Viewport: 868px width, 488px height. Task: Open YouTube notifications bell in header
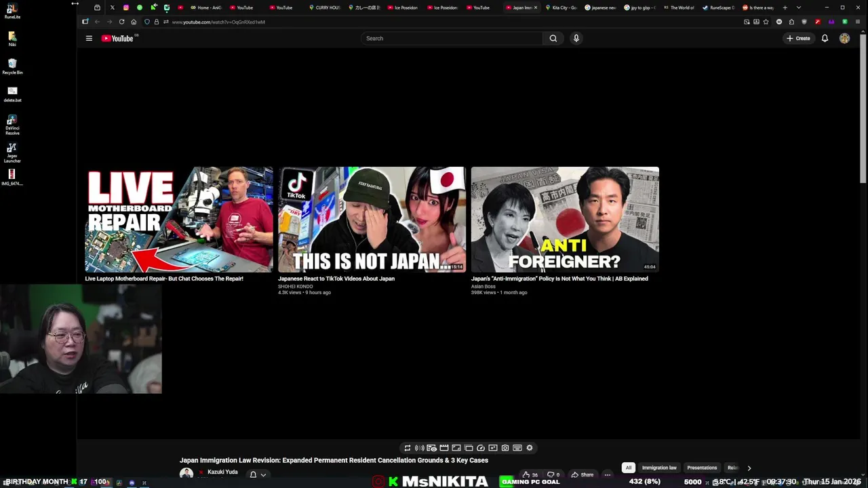pyautogui.click(x=825, y=39)
